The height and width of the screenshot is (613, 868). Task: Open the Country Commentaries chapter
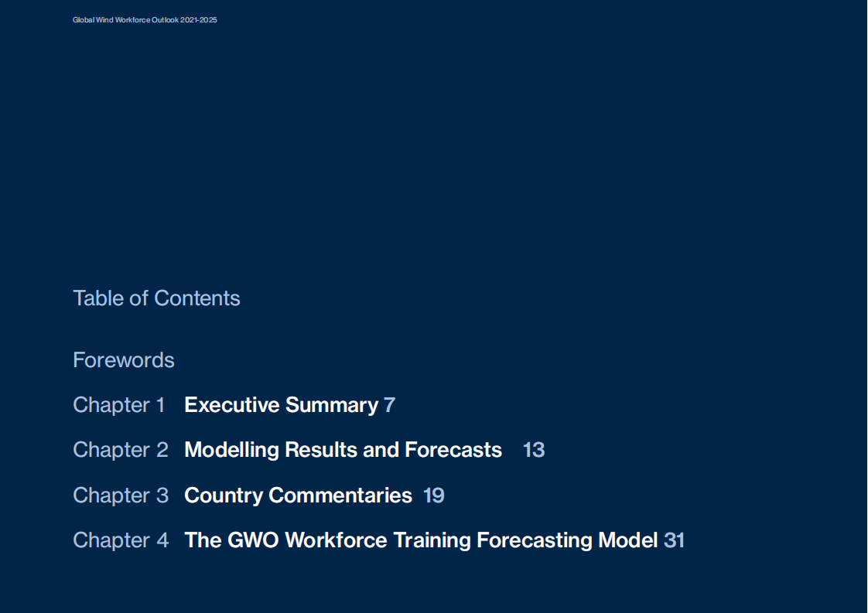pyautogui.click(x=298, y=496)
